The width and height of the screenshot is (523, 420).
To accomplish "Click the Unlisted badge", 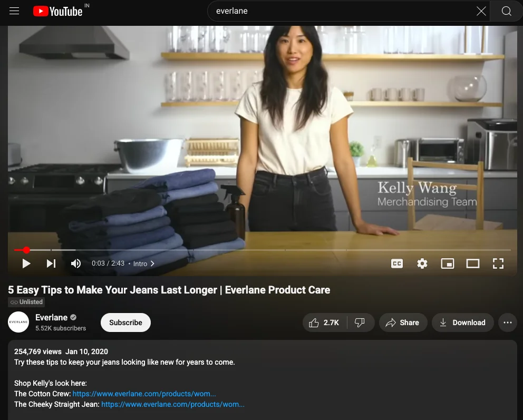I will pos(26,302).
